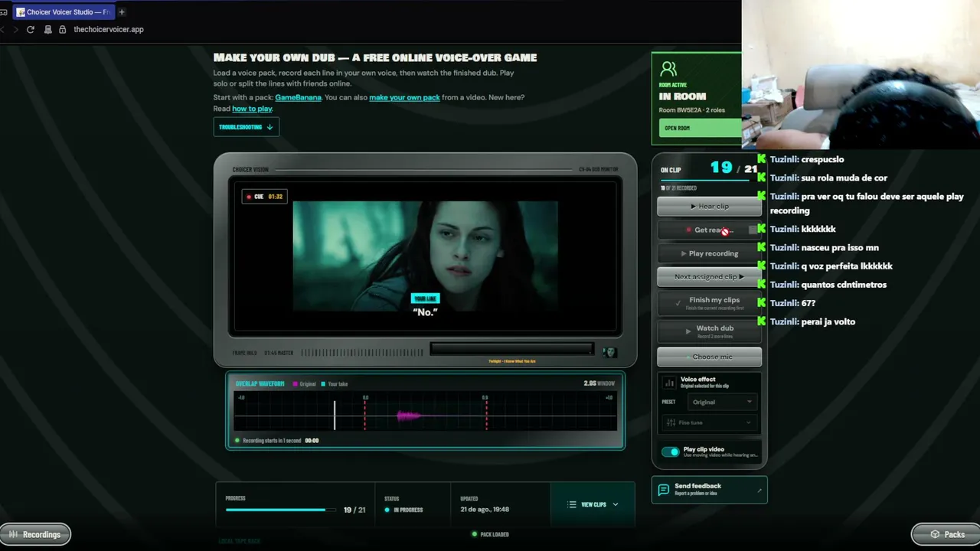Screen dimensions: 980x551
Task: Open the Choose mic button
Action: pos(709,357)
